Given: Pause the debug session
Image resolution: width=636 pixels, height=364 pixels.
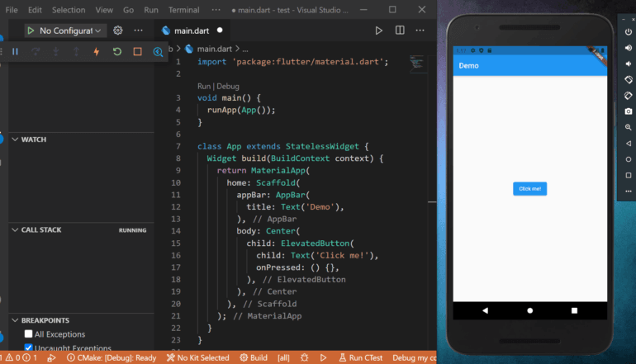Looking at the screenshot, I should [x=15, y=51].
